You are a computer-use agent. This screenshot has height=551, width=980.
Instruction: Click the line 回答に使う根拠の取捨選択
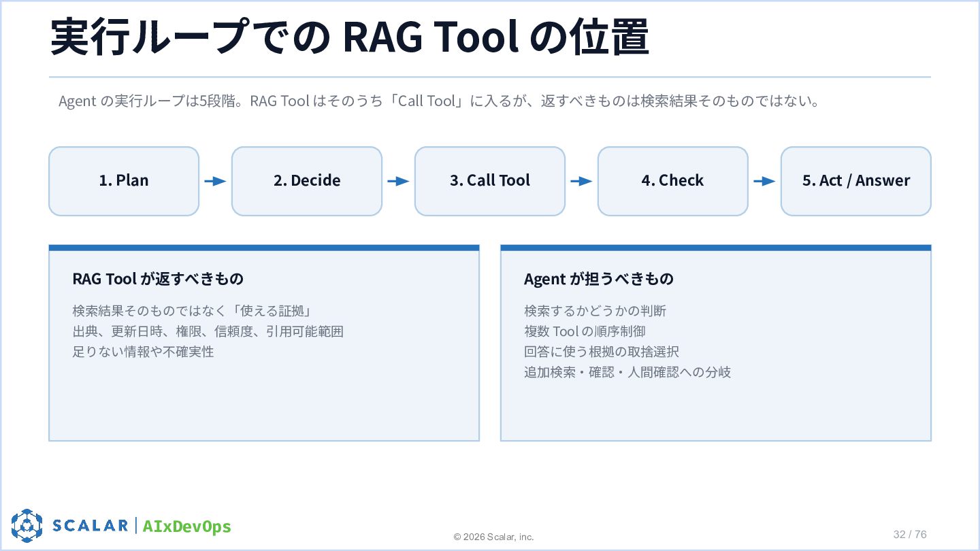(x=602, y=352)
